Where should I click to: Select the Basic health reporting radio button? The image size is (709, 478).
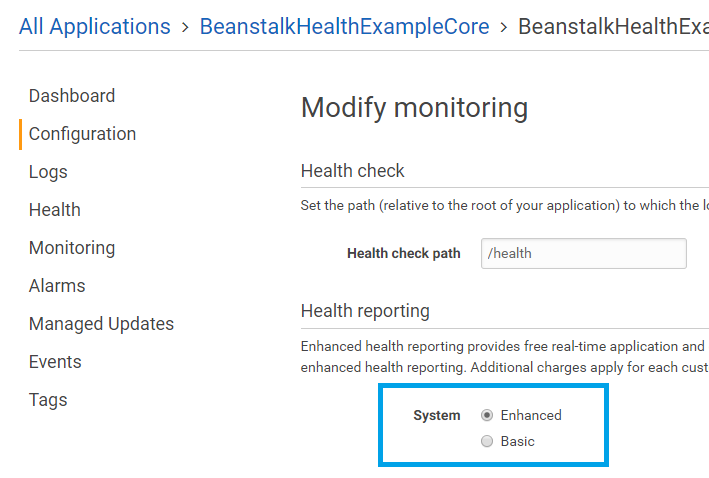(487, 441)
